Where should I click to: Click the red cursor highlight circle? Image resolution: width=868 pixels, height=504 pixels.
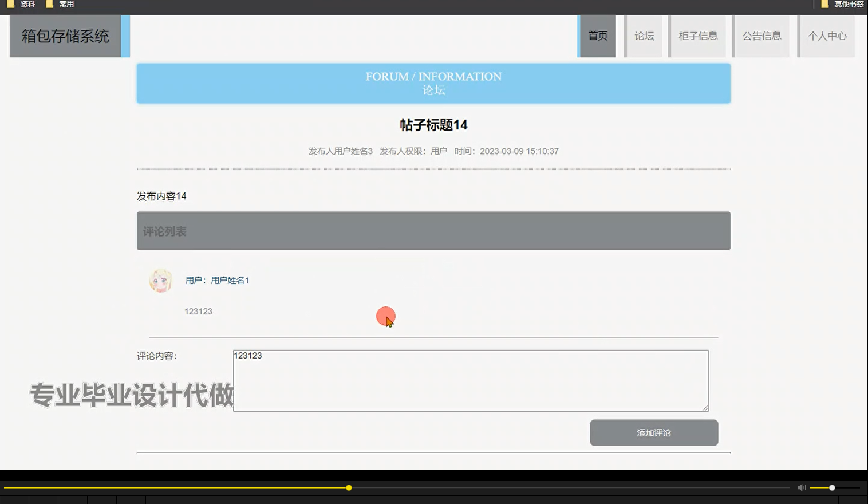coord(386,316)
